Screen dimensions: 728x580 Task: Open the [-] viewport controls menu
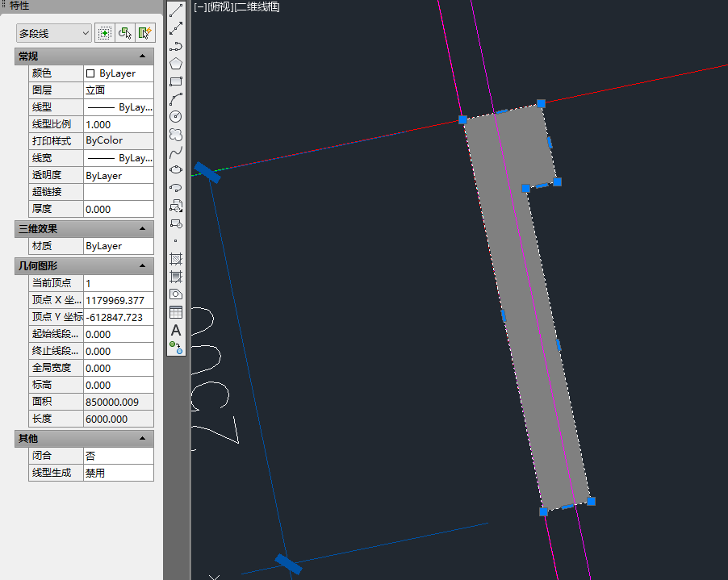pos(201,7)
